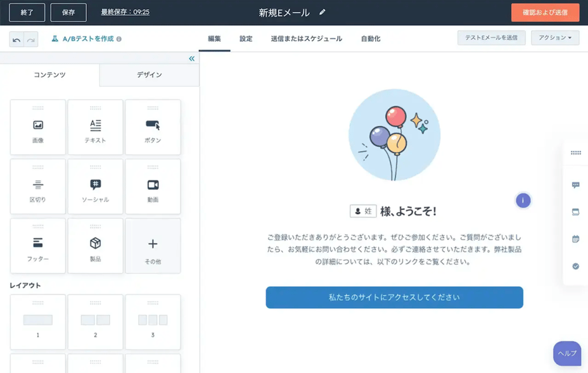The width and height of the screenshot is (588, 373).
Task: Click the blue info icon beside email content
Action: coord(522,200)
